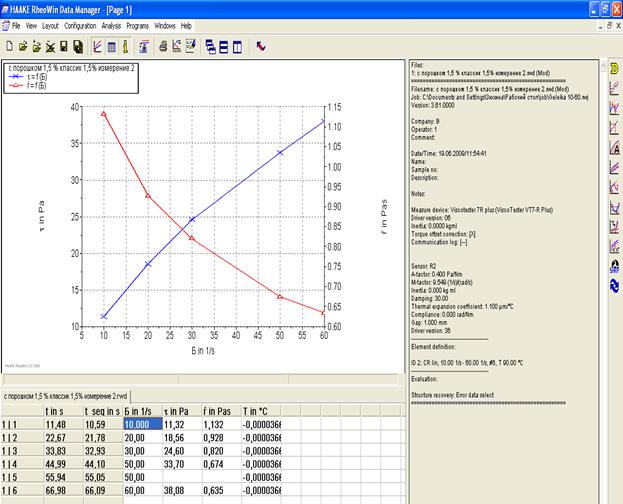The image size is (623, 504).
Task: Click the 'Sensor: R2' line in info panel
Action: click(424, 266)
